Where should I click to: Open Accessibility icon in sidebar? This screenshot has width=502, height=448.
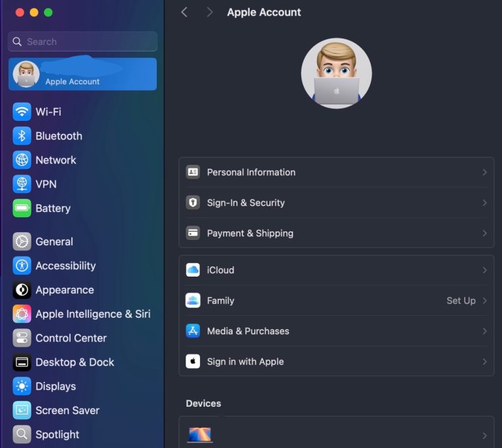click(x=22, y=266)
